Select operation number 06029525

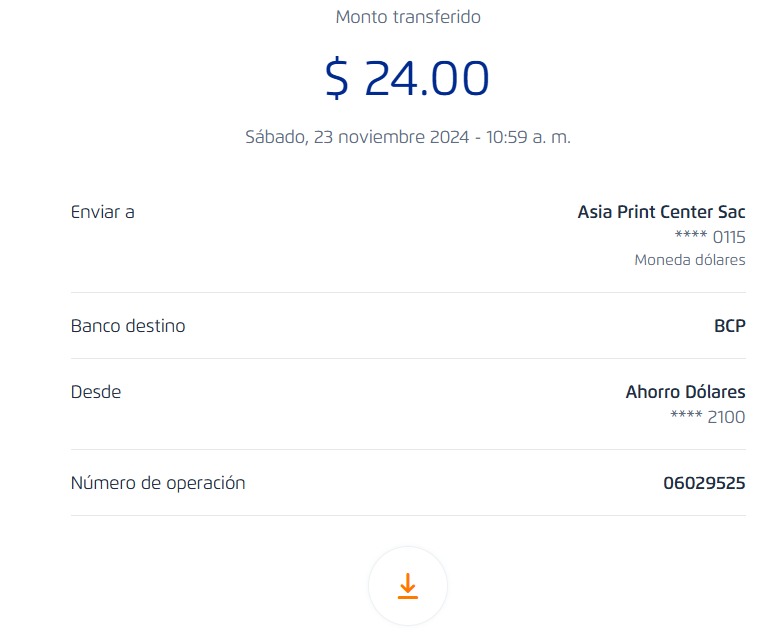704,483
